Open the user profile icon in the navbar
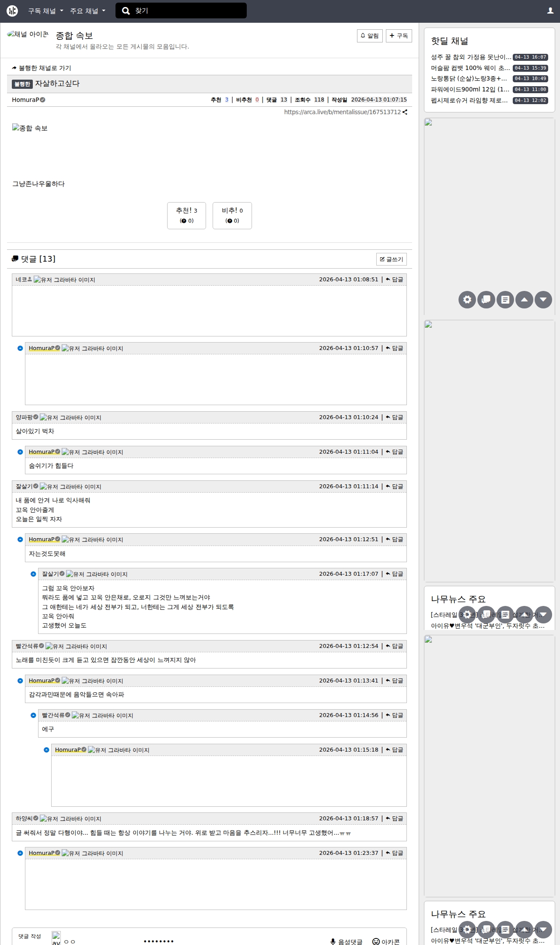The height and width of the screenshot is (945, 560). [550, 11]
